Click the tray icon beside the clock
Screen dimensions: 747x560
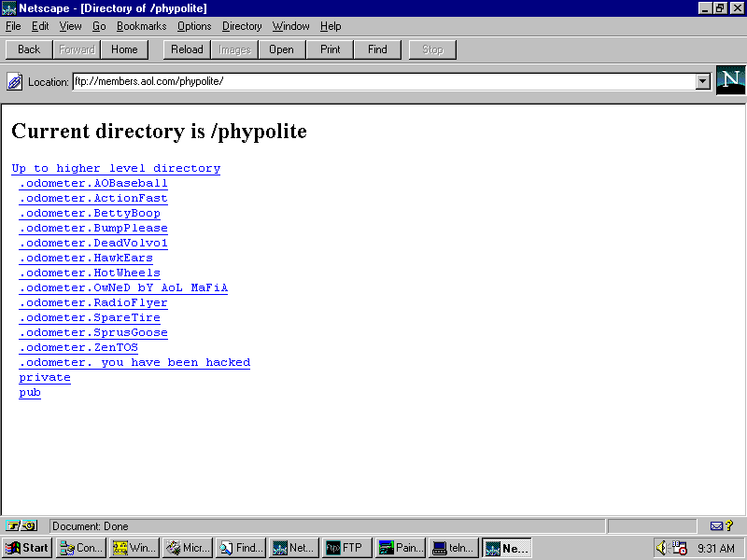[x=679, y=548]
